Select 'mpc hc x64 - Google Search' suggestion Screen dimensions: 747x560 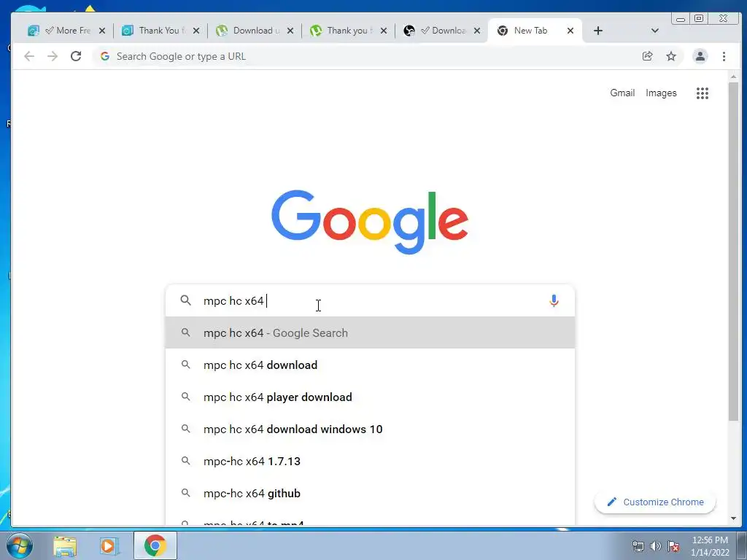[370, 332]
